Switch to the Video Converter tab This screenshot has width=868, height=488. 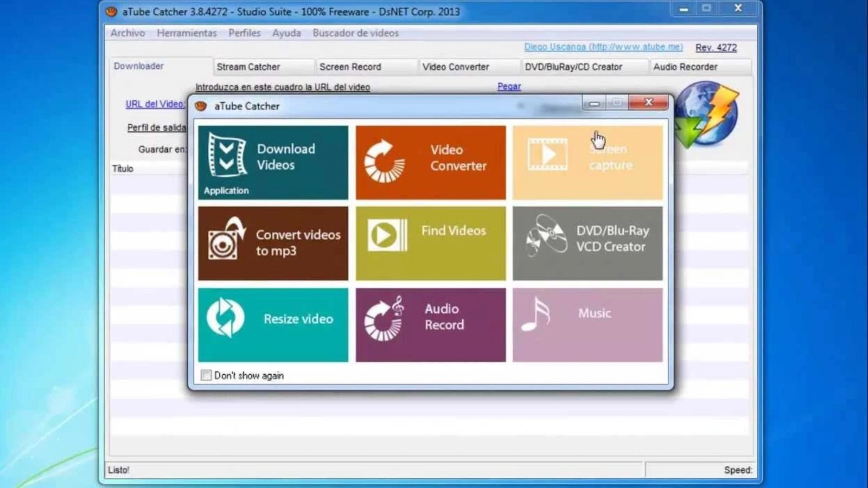(x=470, y=67)
